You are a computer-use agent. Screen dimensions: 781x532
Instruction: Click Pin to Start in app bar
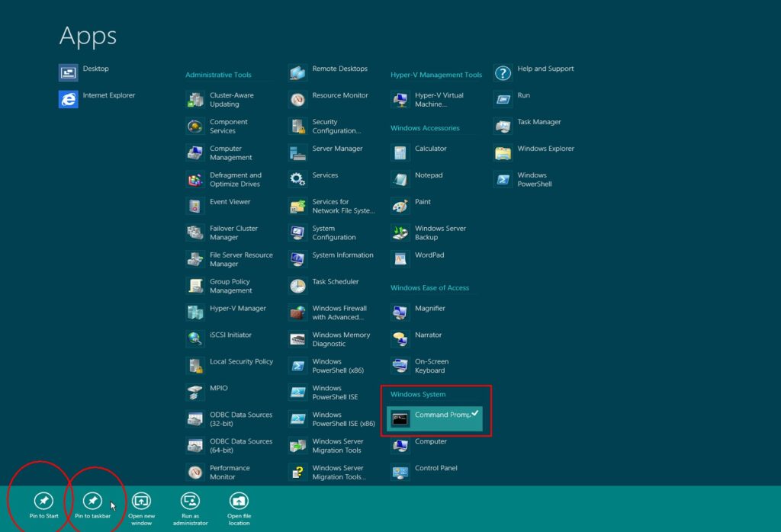pos(43,506)
